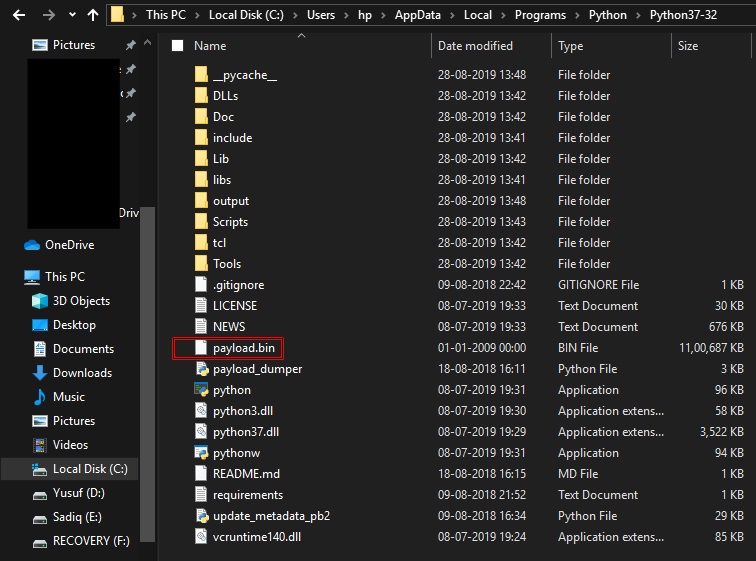The image size is (756, 561).
Task: Open Local Disk (C:) in navigation pane
Action: click(x=69, y=469)
